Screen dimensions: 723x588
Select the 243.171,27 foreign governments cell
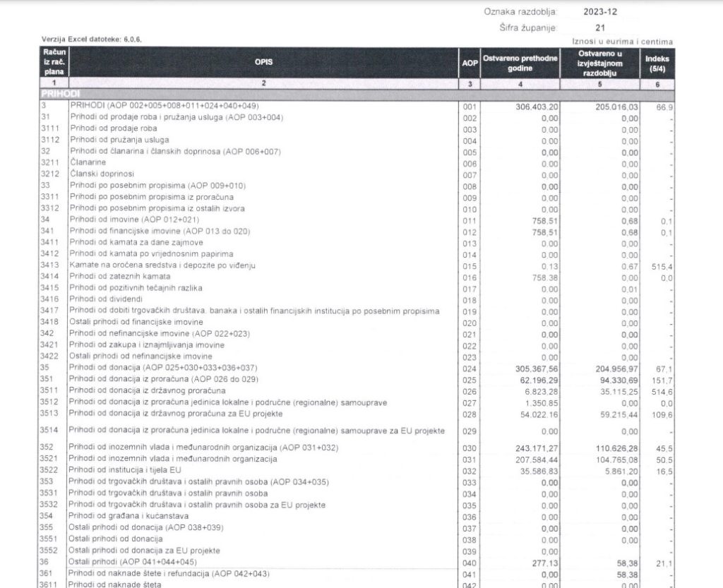[x=532, y=448]
